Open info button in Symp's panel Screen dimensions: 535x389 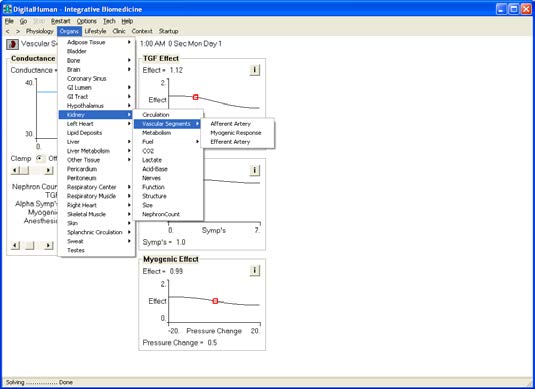click(x=255, y=170)
